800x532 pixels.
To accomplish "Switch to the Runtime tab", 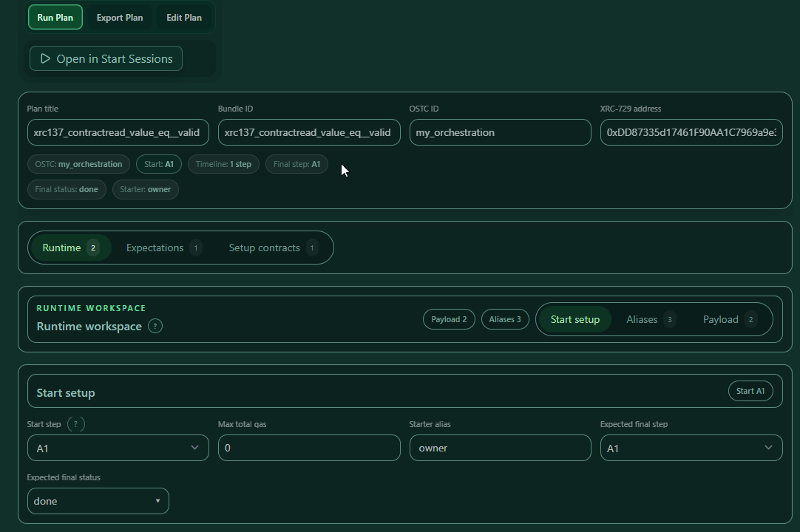I will pyautogui.click(x=71, y=248).
